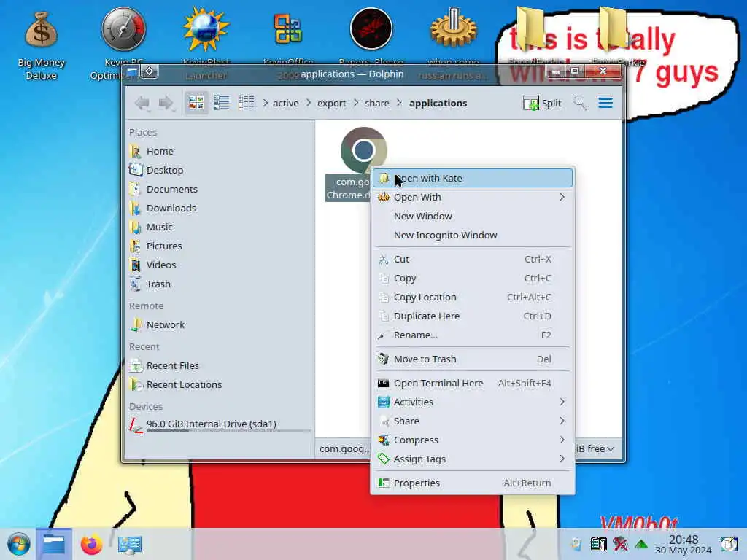Go to Documents in Places
Screen dimensions: 747x560
click(x=219, y=189)
